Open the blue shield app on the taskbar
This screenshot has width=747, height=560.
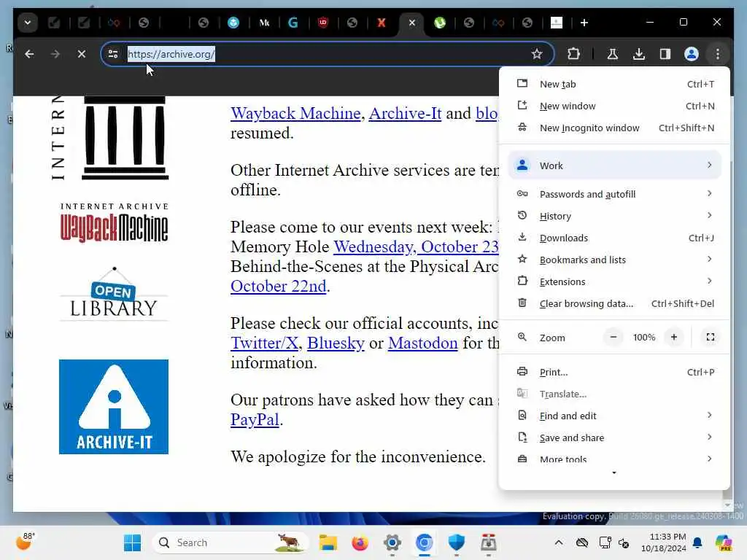(457, 542)
